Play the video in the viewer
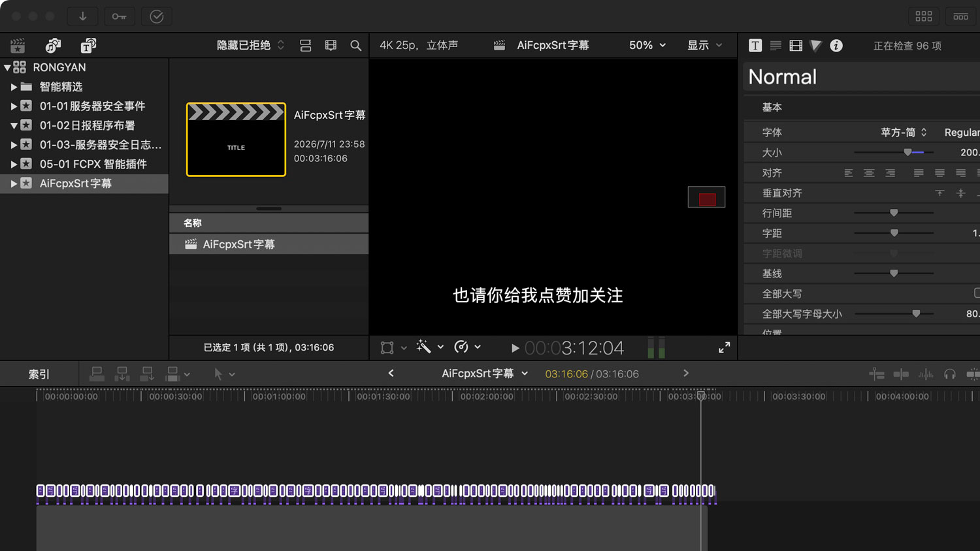 [515, 348]
